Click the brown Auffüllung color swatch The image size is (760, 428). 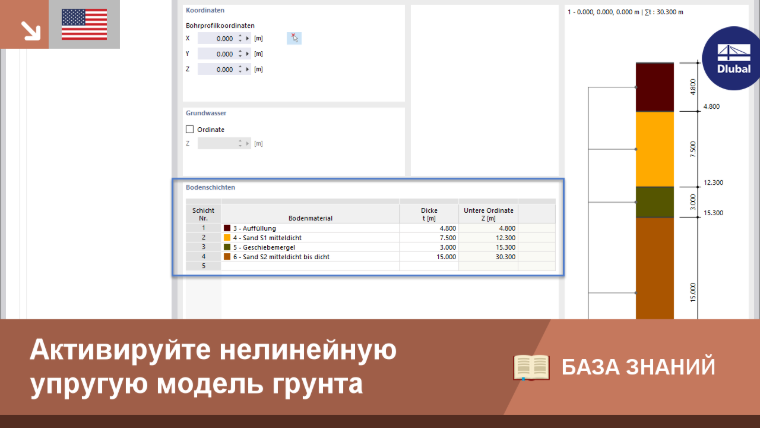[227, 228]
